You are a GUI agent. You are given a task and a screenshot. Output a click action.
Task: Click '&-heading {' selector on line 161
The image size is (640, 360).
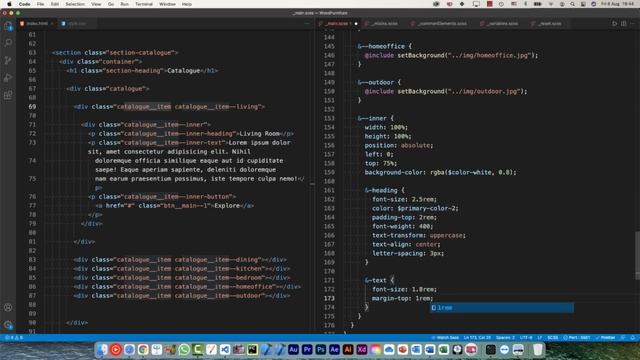click(384, 190)
